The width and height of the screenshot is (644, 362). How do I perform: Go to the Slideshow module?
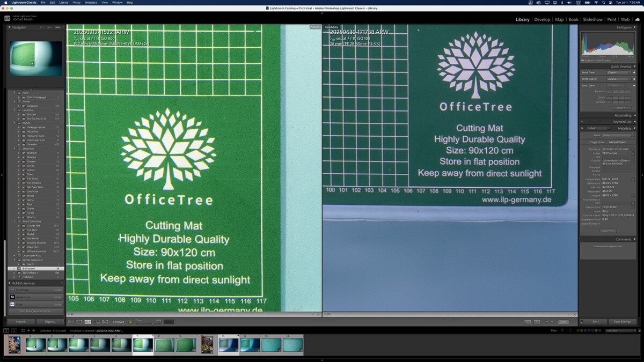pos(592,20)
